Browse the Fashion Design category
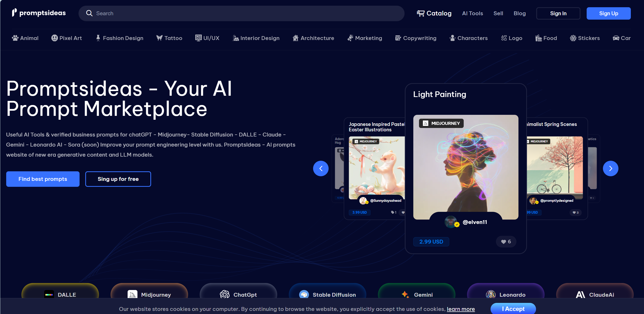Image resolution: width=644 pixels, height=314 pixels. 120,38
